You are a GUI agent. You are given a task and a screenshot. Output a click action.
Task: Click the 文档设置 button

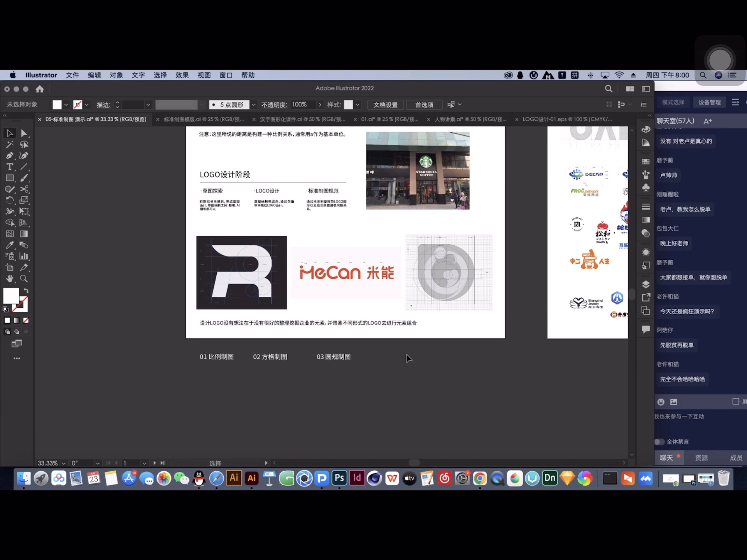pyautogui.click(x=385, y=105)
